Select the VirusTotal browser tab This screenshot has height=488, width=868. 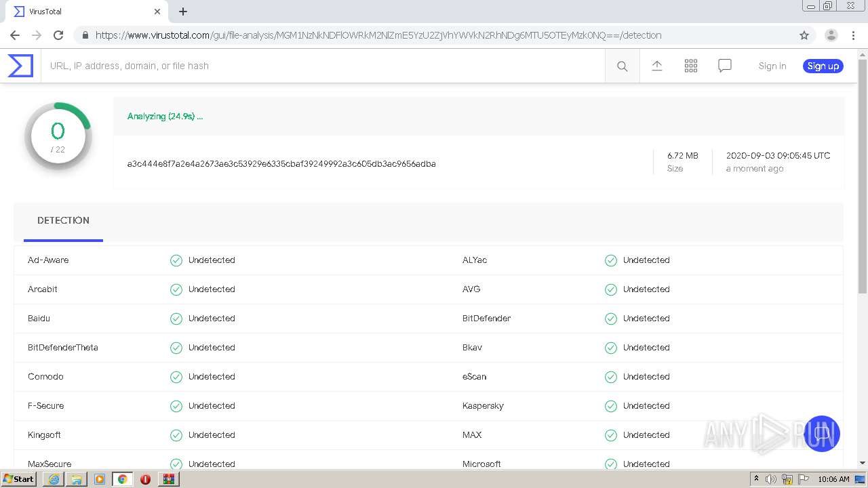[x=87, y=12]
